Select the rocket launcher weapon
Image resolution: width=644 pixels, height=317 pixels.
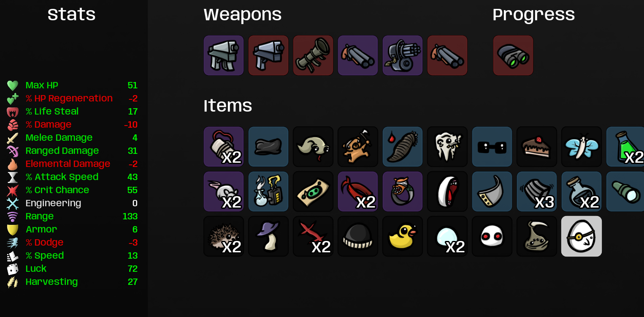(x=313, y=55)
